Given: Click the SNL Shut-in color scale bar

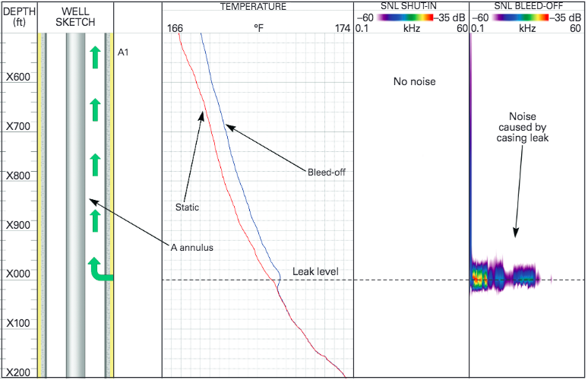Looking at the screenshot, I should 405,17.
